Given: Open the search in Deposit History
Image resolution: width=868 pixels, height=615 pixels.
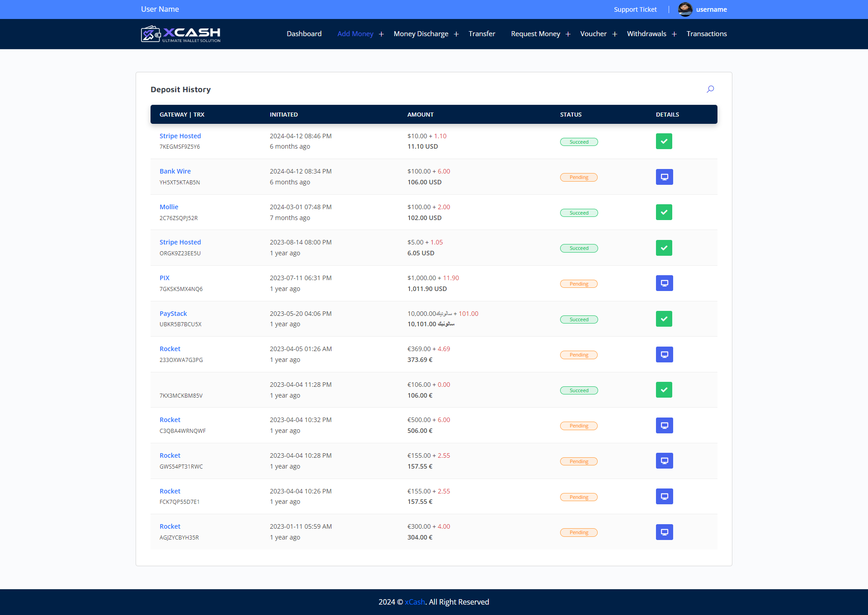Looking at the screenshot, I should click(x=710, y=89).
